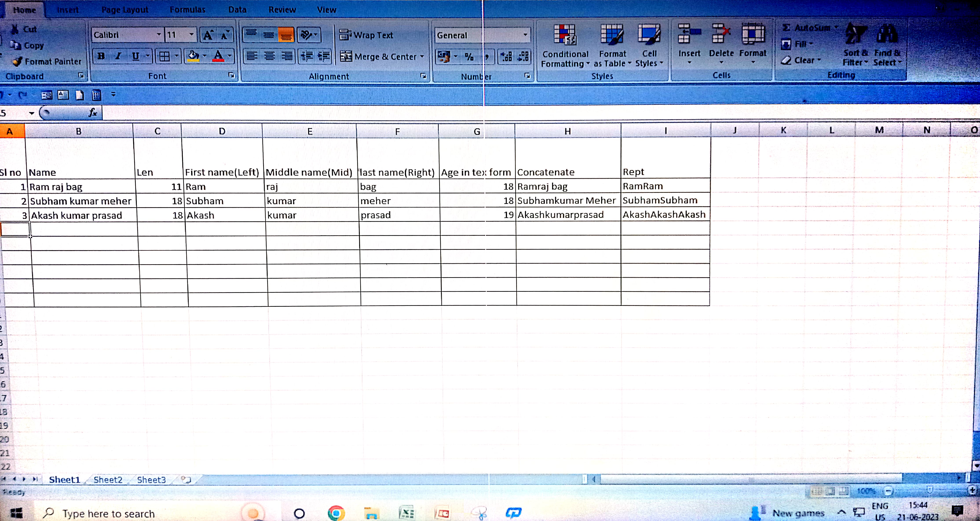Toggle Bold formatting
Viewport: 980px width, 521px height.
[101, 56]
